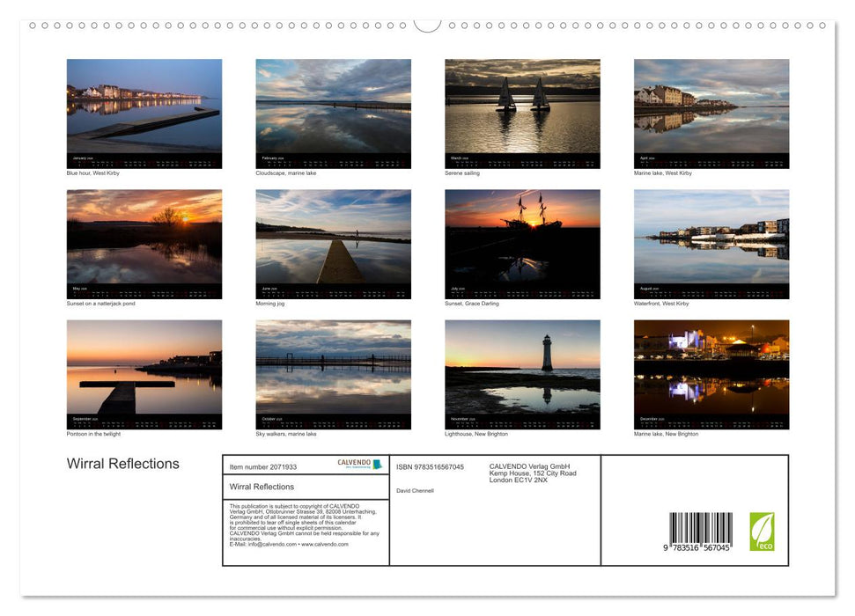Viewport: 855px width, 616px height.
Task: Click the ISBN 9783516567045 text
Action: [430, 466]
